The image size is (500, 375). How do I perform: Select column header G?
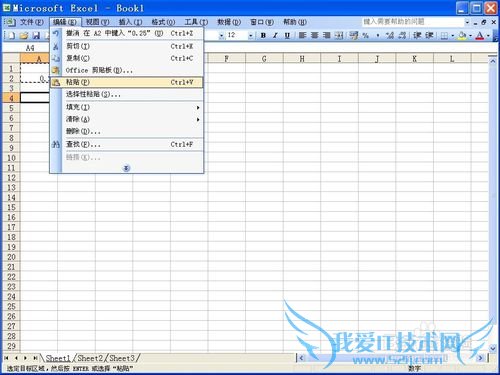[x=264, y=59]
